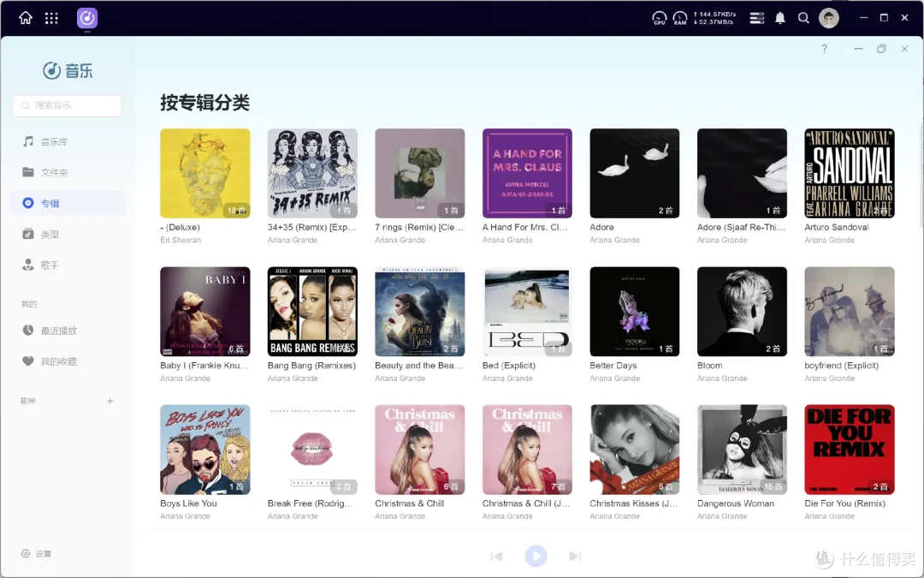Viewport: 924px width, 578px height.
Task: Open A Hand For Mrs. Claus album
Action: (527, 173)
